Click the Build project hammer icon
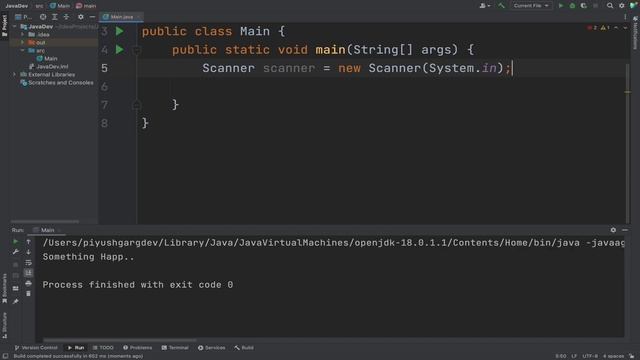The width and height of the screenshot is (640, 360). [x=501, y=6]
